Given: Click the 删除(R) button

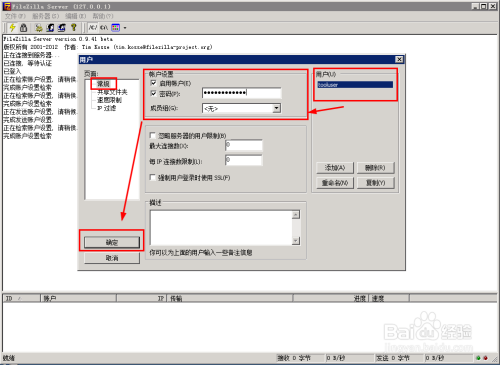Looking at the screenshot, I should (375, 168).
